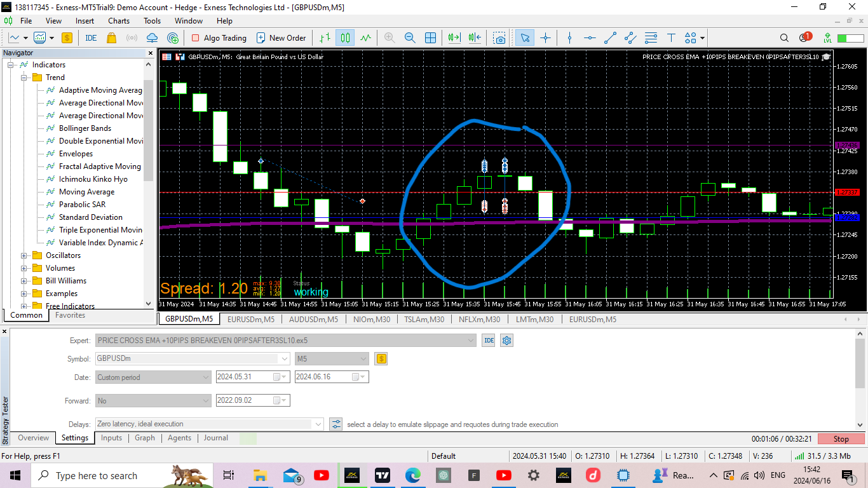The width and height of the screenshot is (868, 488).
Task: Toggle Algo Trading on or off
Action: click(x=219, y=38)
